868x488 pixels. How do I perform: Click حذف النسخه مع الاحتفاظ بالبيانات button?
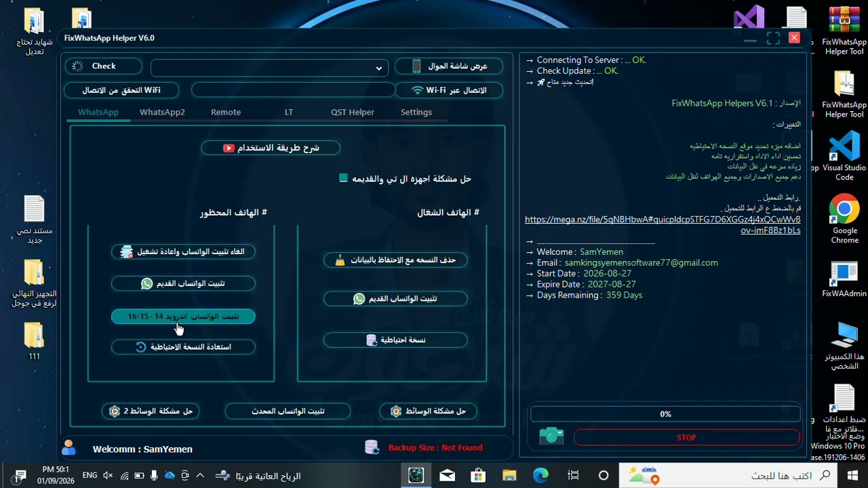pyautogui.click(x=395, y=260)
